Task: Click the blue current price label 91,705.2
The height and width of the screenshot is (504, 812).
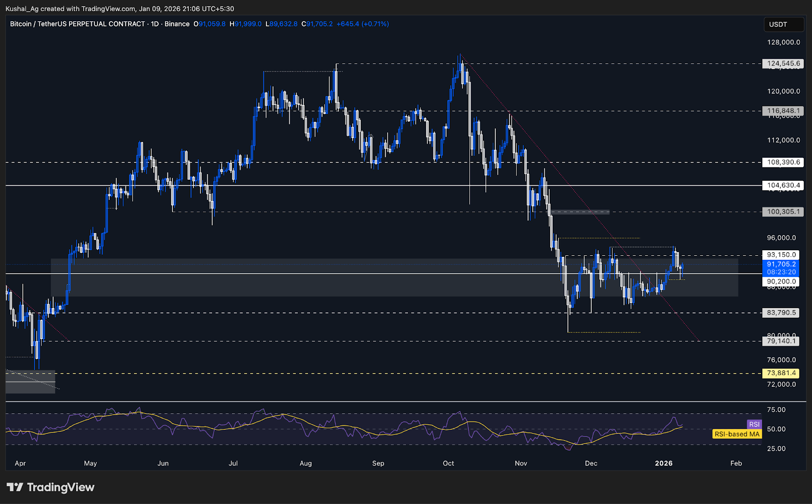Action: [782, 264]
